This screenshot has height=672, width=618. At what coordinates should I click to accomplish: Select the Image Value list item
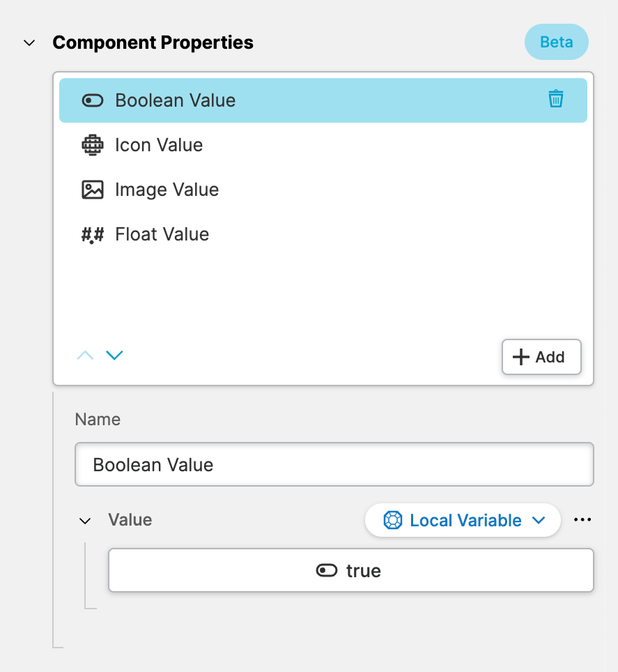click(x=167, y=190)
